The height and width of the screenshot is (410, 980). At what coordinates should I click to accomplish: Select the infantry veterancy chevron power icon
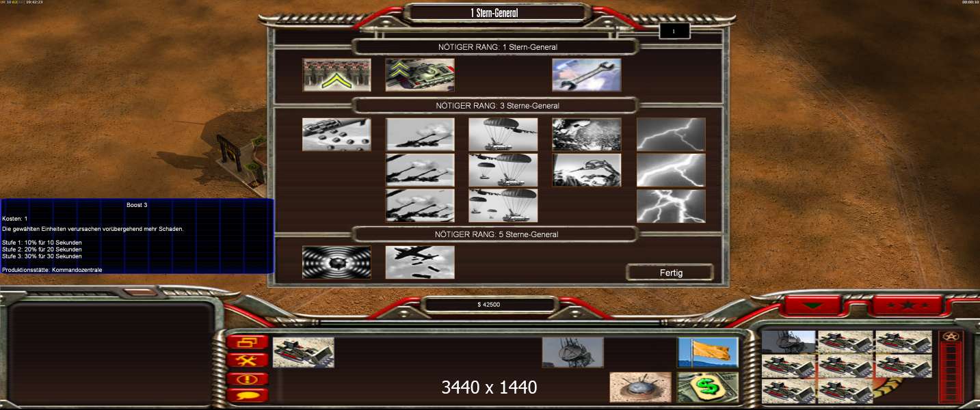pos(337,75)
